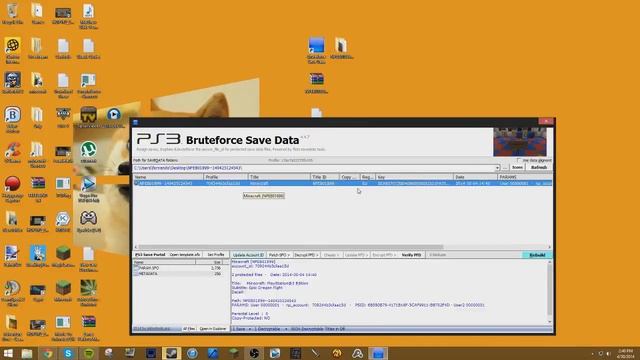Click the Scan button
The width and height of the screenshot is (640, 360).
click(x=517, y=167)
